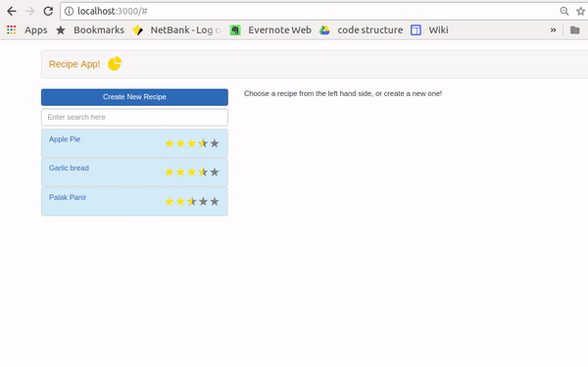
Task: Open the zoom magnifier icon in address bar
Action: (564, 11)
